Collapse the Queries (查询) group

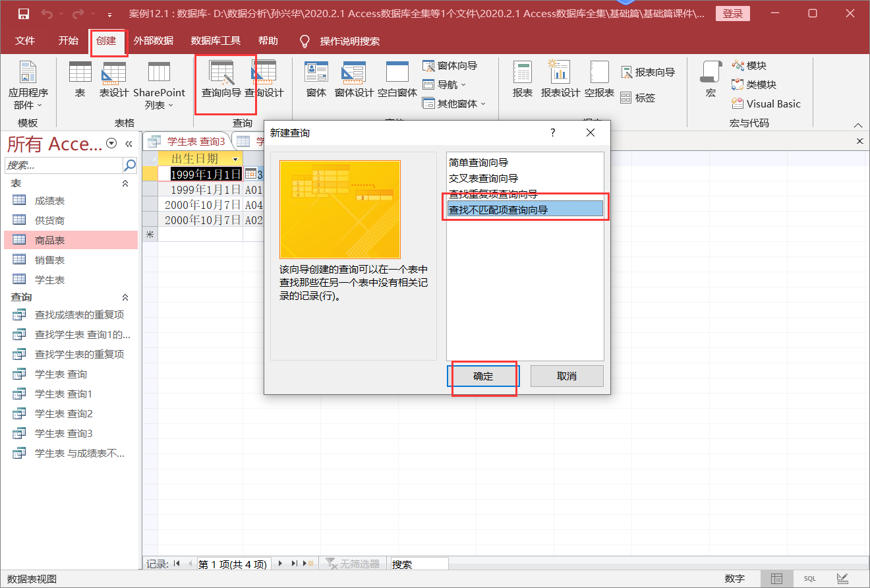125,297
